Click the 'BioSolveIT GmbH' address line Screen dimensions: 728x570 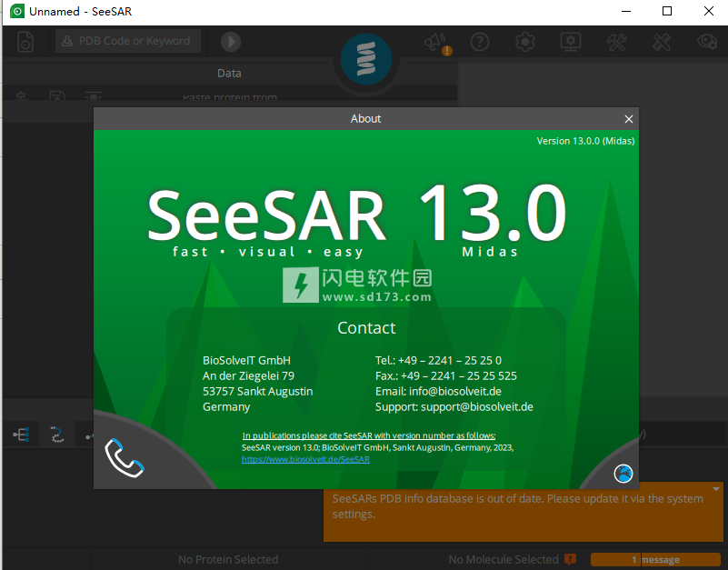(x=246, y=361)
